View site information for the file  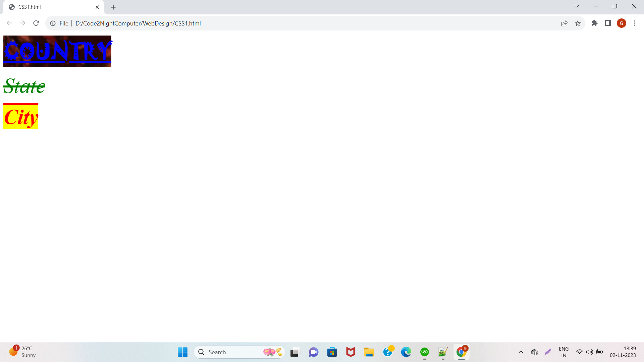pos(53,23)
